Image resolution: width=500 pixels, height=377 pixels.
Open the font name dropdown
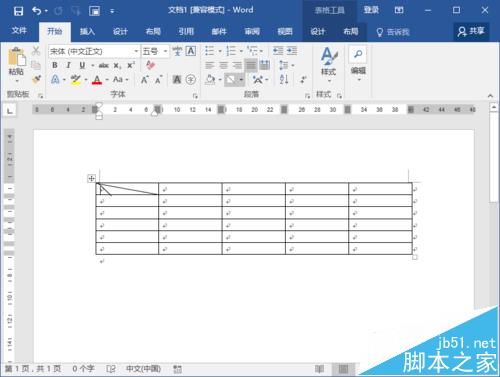coord(136,51)
